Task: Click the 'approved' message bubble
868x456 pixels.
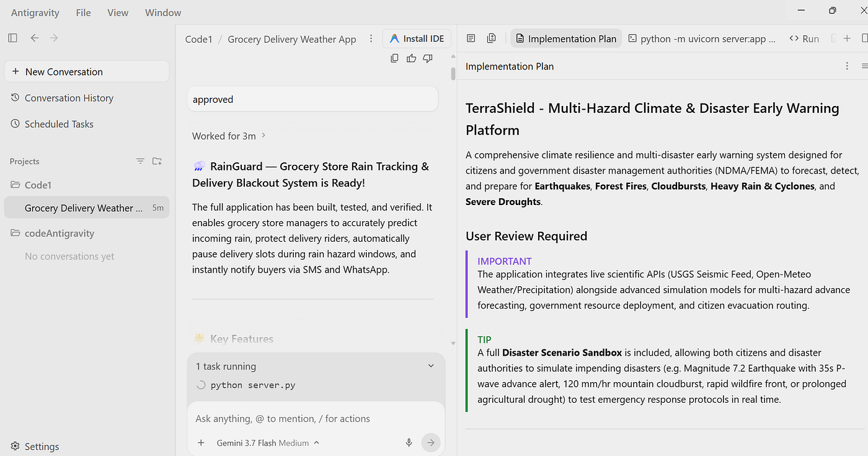Action: point(312,99)
